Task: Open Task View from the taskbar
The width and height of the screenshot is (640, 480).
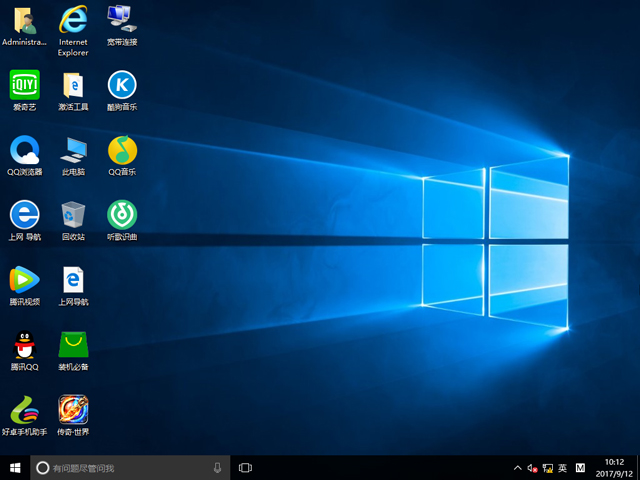Action: coord(245,467)
